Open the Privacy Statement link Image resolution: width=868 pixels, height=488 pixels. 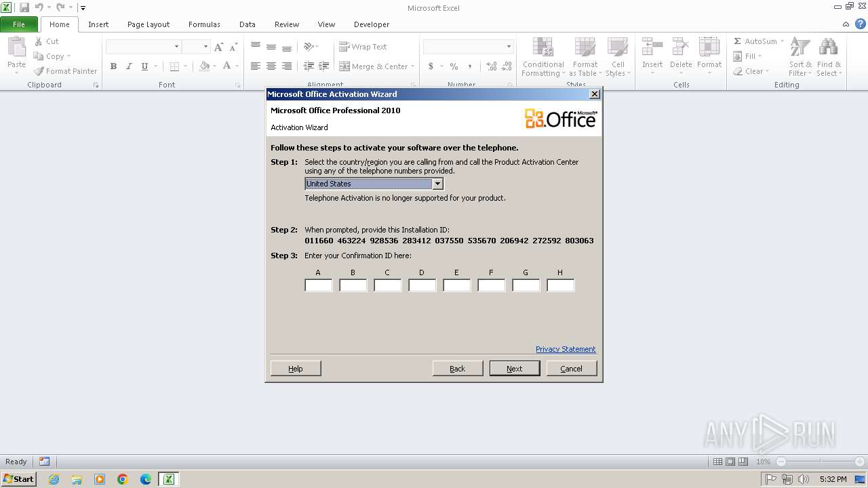click(x=566, y=349)
